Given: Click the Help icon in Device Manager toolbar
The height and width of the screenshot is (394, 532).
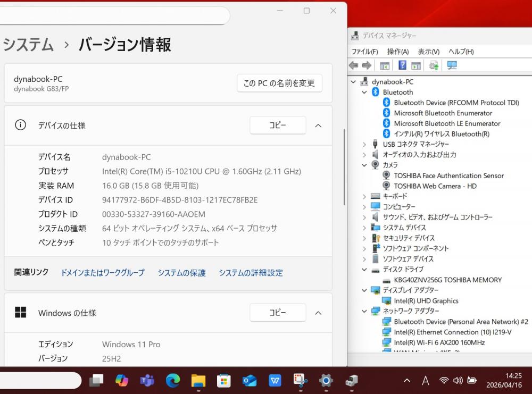Looking at the screenshot, I should point(402,65).
